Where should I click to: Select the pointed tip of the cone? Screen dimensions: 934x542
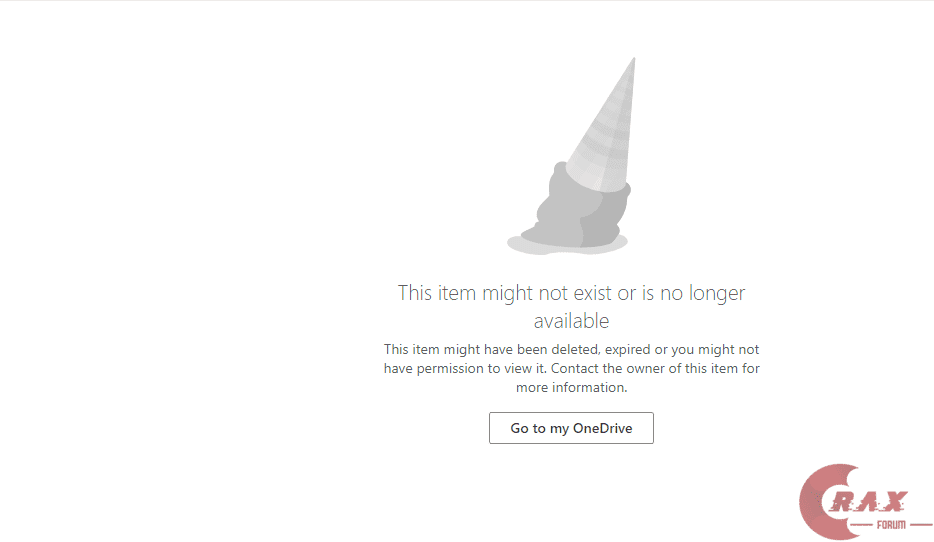[x=633, y=62]
